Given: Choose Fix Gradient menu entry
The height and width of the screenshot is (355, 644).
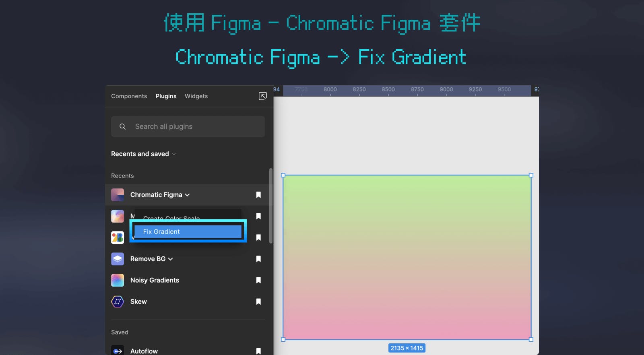Looking at the screenshot, I should coord(188,231).
